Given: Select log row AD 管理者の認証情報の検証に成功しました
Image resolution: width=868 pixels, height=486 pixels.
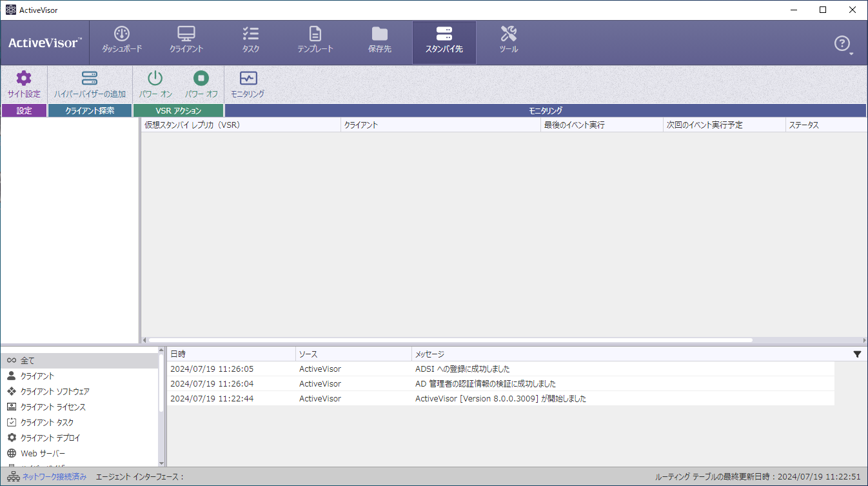Looking at the screenshot, I should (x=500, y=384).
